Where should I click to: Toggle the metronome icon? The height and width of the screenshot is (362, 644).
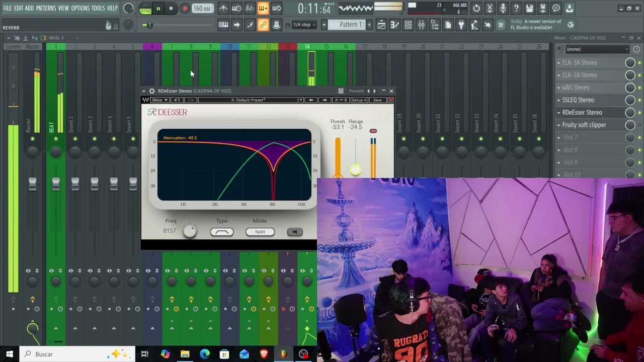coord(223,8)
